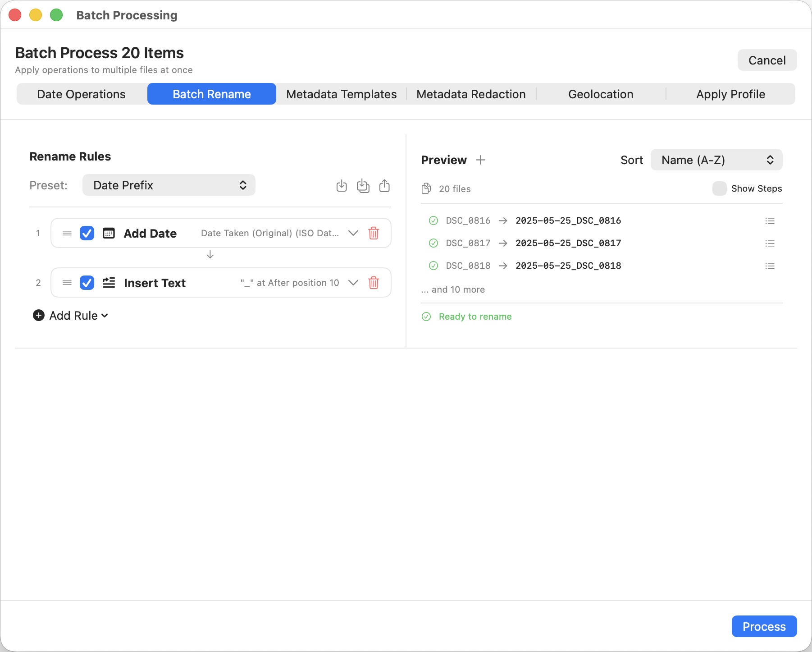Uncheck the Insert Text rename rule
This screenshot has height=652, width=812.
click(87, 283)
